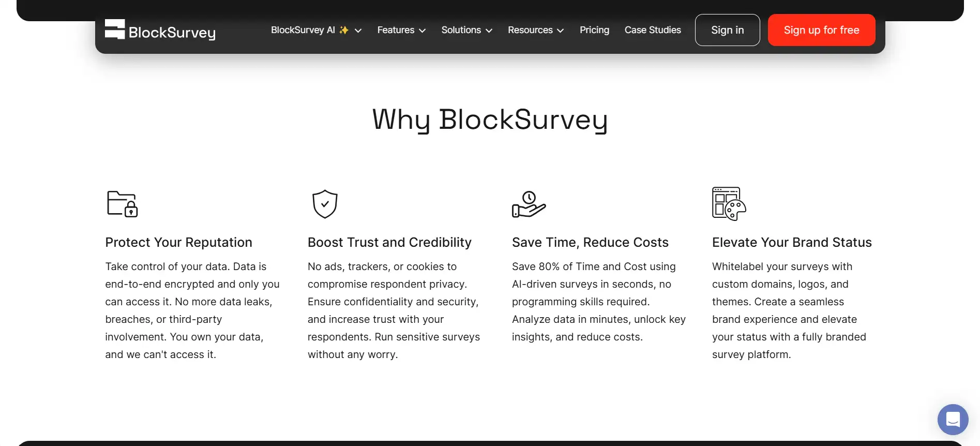Click the BlockSurvey wordmark text

[x=172, y=33]
